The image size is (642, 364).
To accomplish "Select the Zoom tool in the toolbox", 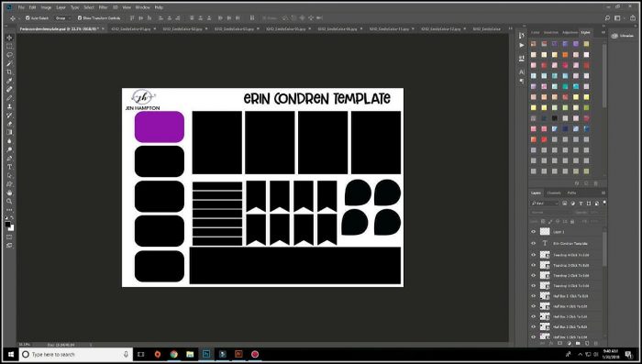I will pos(9,201).
